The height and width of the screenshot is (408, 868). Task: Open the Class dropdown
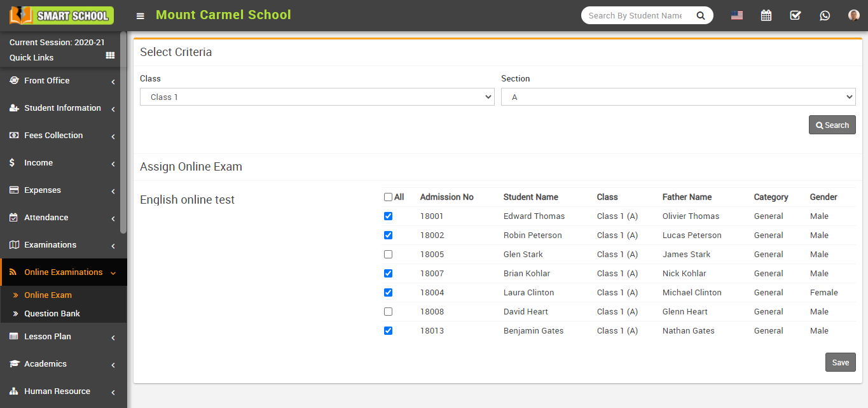tap(316, 96)
